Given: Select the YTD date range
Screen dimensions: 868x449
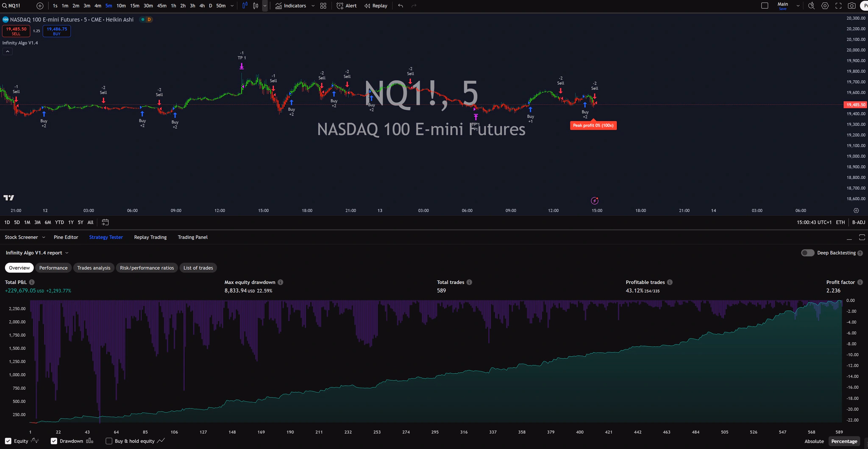Looking at the screenshot, I should pyautogui.click(x=59, y=222).
